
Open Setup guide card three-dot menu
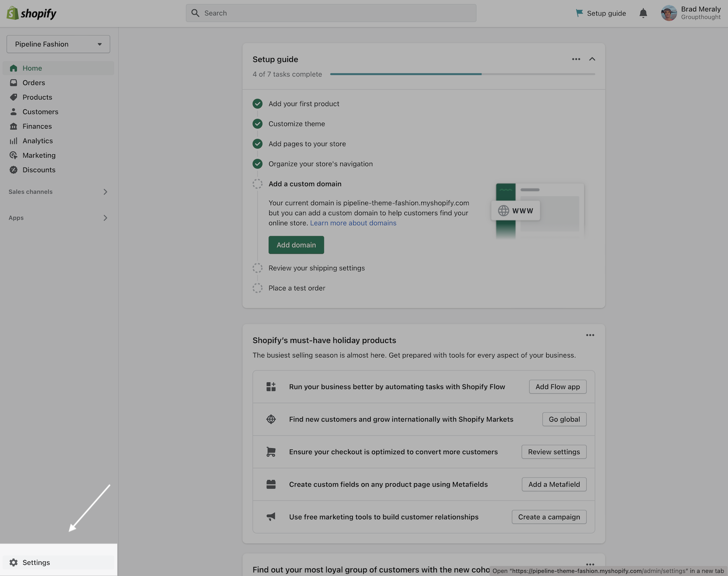pyautogui.click(x=576, y=59)
